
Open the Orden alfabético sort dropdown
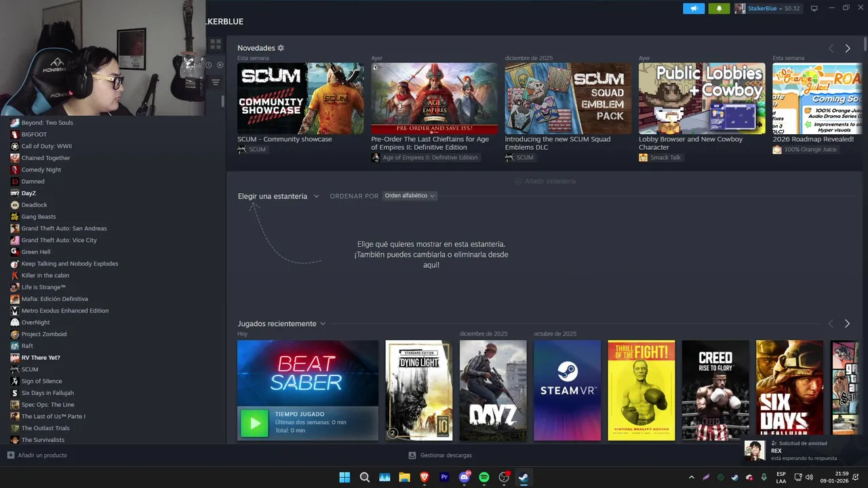click(410, 196)
